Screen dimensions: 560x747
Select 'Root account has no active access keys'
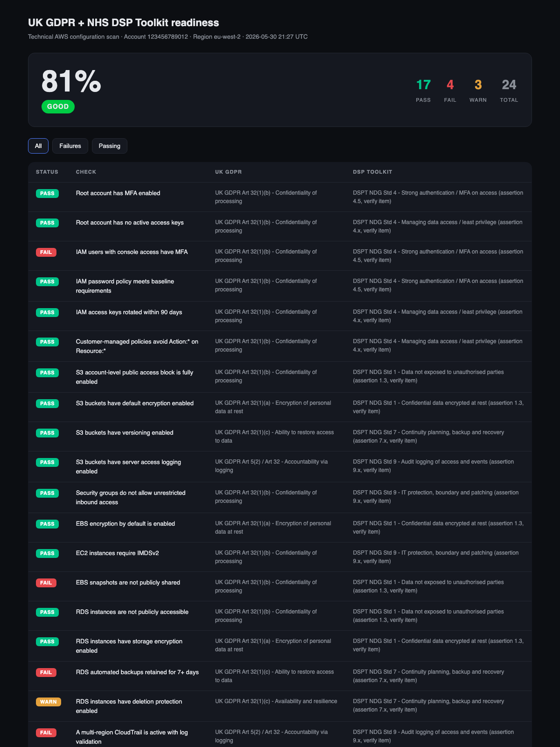click(130, 222)
